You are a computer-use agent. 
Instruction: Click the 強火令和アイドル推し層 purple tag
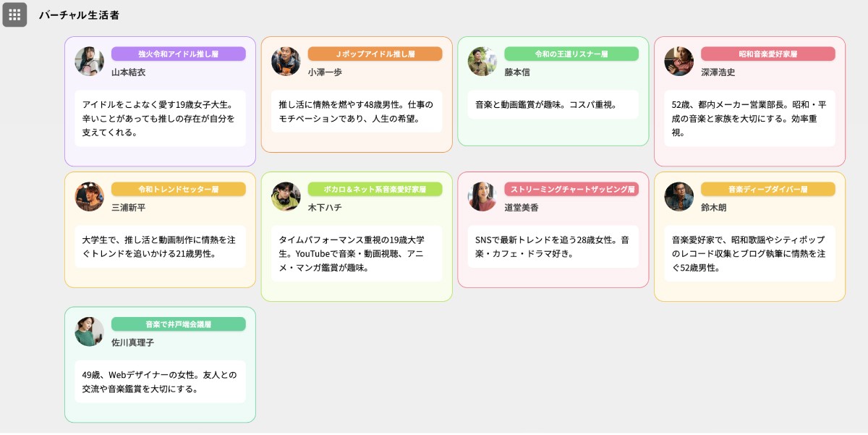(x=178, y=54)
